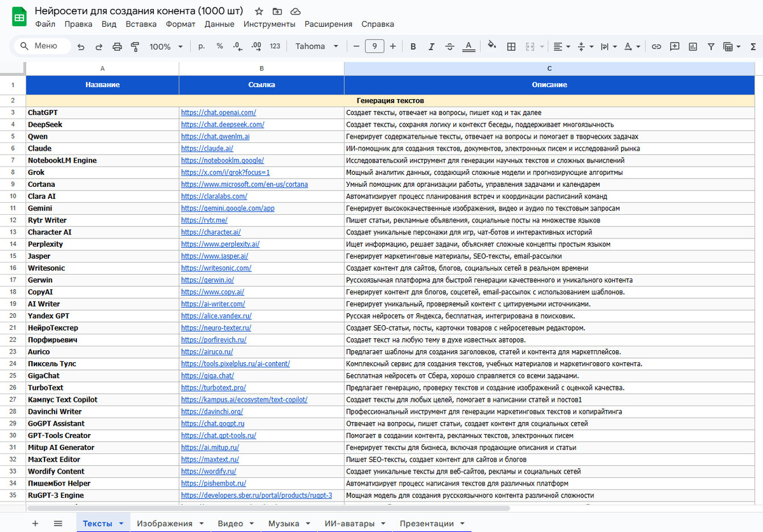Open the gerwin.io link
Viewport: 763px width, 532px height.
click(207, 280)
